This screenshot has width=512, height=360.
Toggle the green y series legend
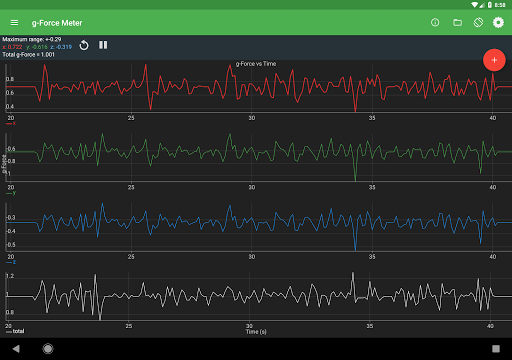11,193
